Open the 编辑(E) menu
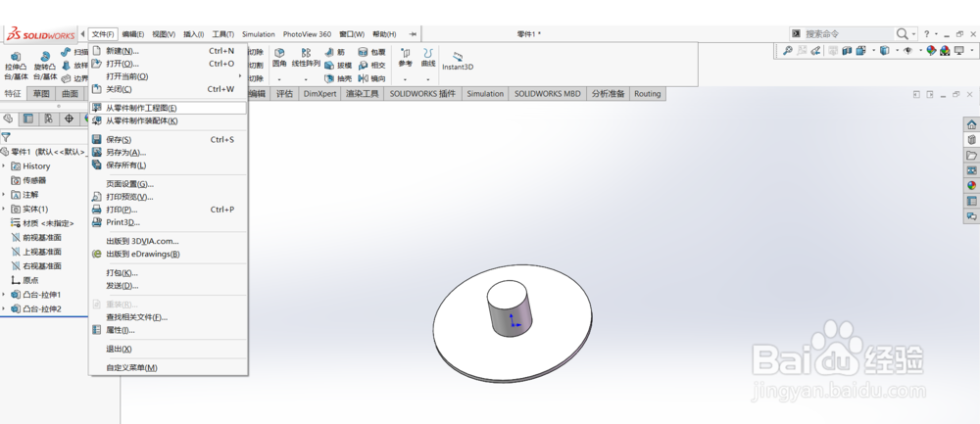The width and height of the screenshot is (980, 424). [133, 34]
